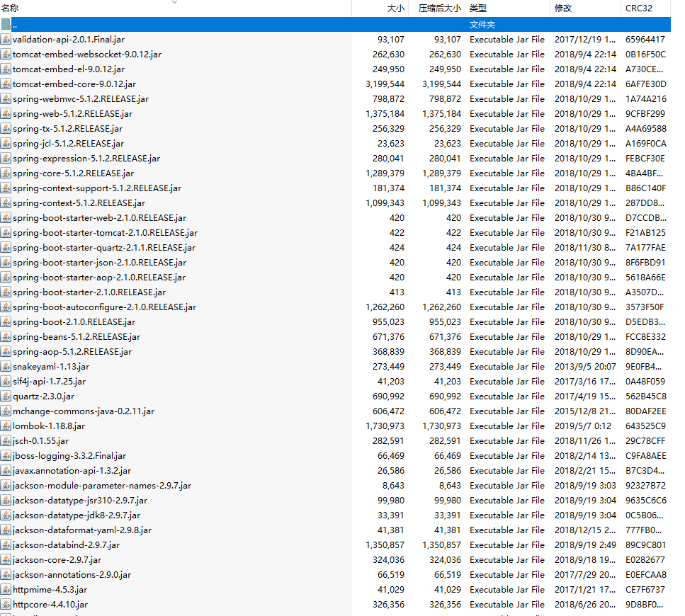Select the icon of jboss-logging-3.3.2.Final.jar
This screenshot has width=685, height=616.
click(6, 455)
